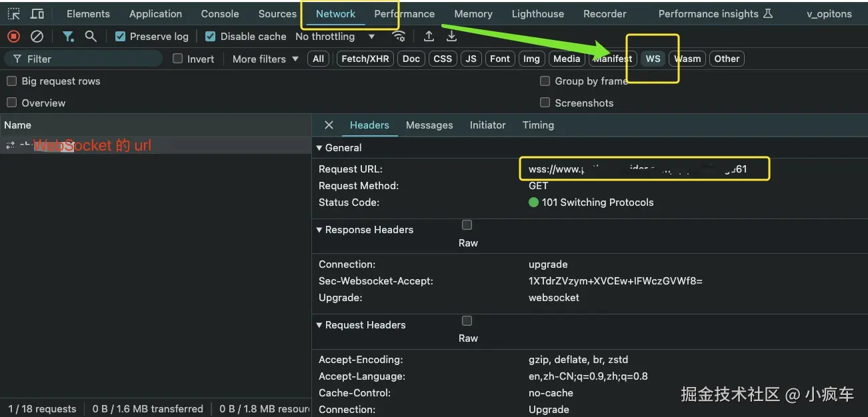Filter requests by Wasm type
The image size is (868, 417).
pos(687,59)
